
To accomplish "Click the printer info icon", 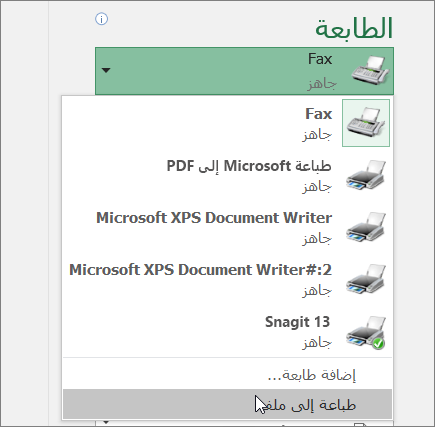I will point(102,19).
